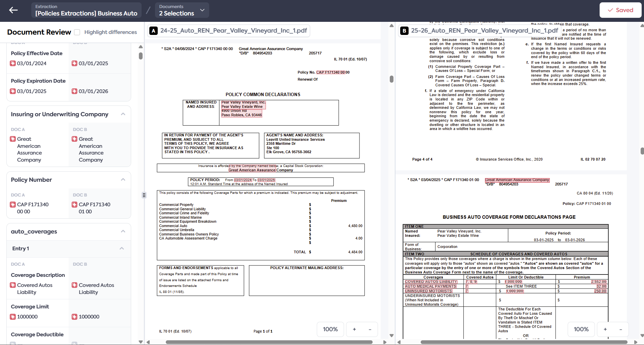Click document A vertical scrollbar thumb
Screen dimensions: 644x345
point(391,79)
